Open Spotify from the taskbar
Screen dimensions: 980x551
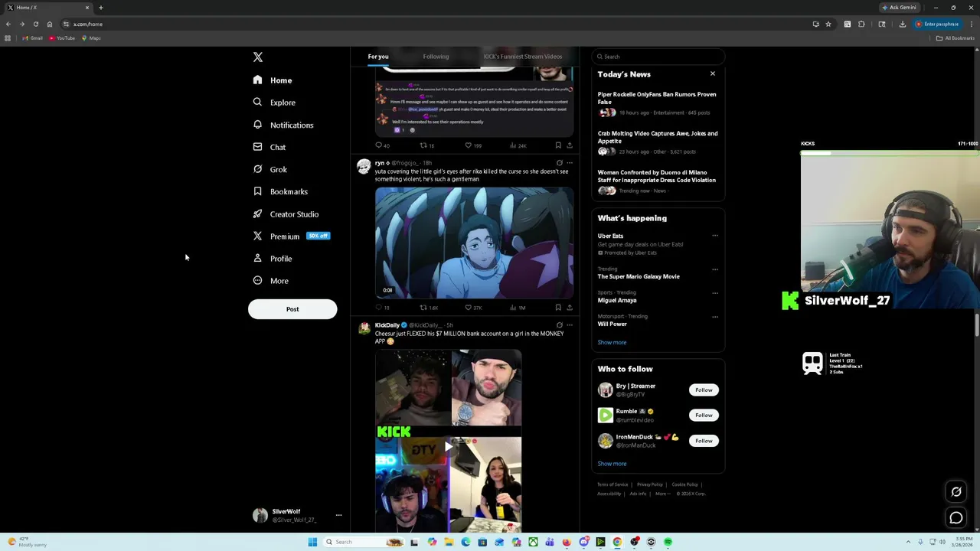coord(668,543)
